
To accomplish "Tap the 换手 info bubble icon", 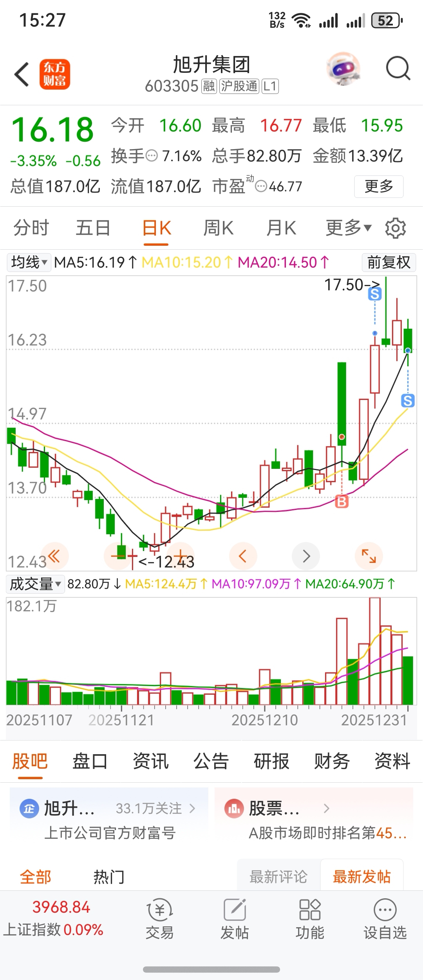I will click(152, 156).
